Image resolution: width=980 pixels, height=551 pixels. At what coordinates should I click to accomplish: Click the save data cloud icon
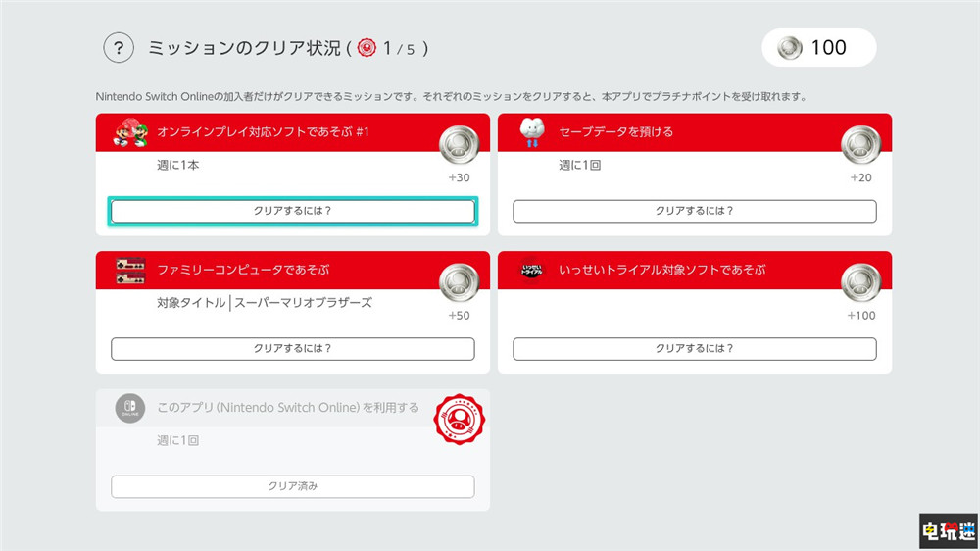(x=532, y=132)
